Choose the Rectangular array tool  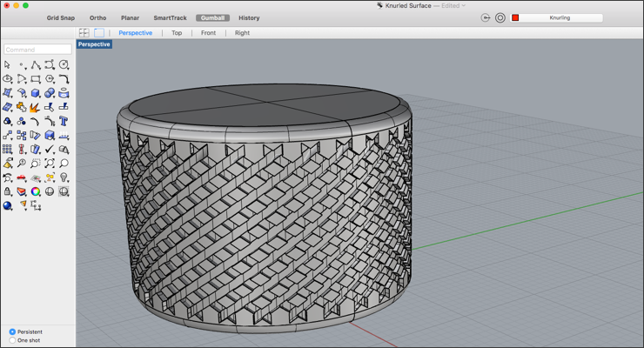click(7, 150)
